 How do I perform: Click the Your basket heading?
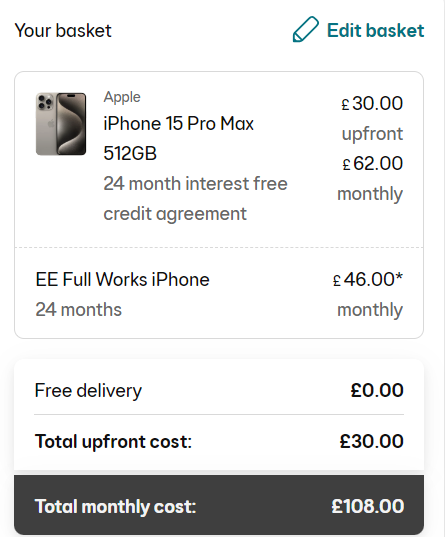(63, 30)
